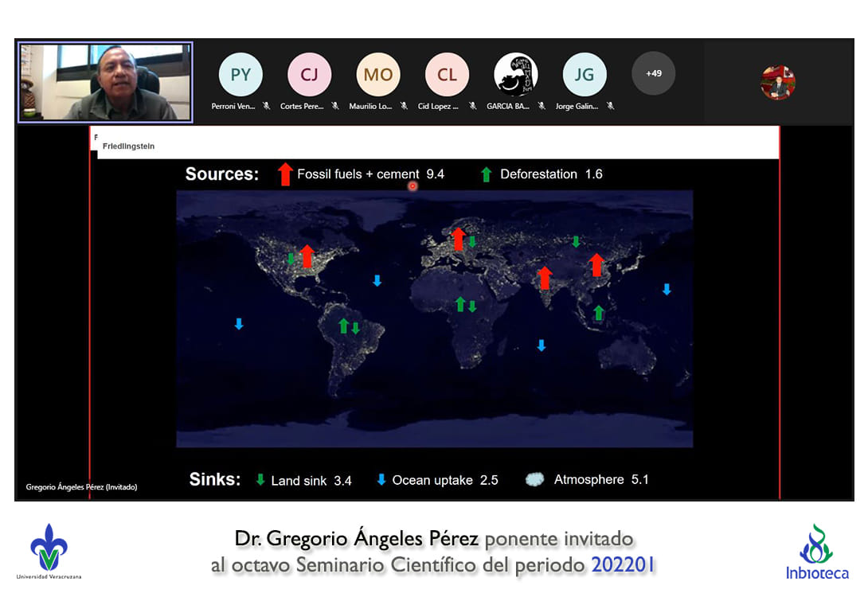This screenshot has height=605, width=868.
Task: Click the Friedlingstein slide header text
Action: pyautogui.click(x=129, y=146)
